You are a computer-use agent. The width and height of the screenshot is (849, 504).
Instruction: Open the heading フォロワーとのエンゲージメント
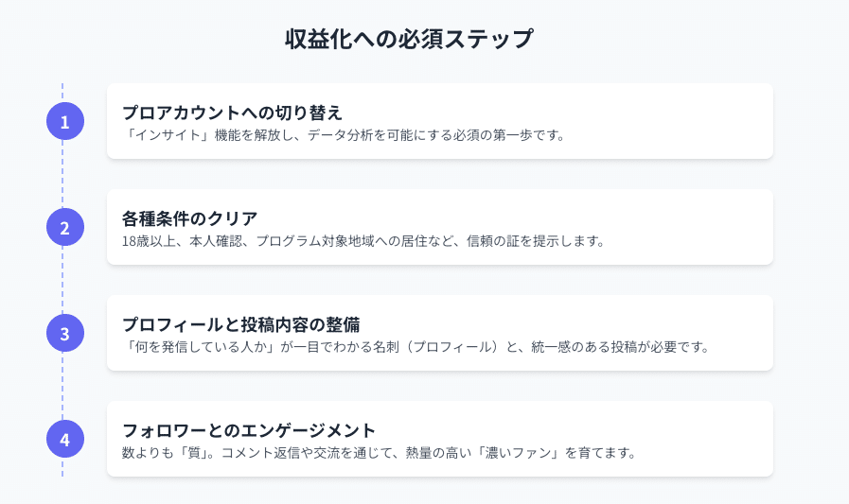tap(249, 429)
